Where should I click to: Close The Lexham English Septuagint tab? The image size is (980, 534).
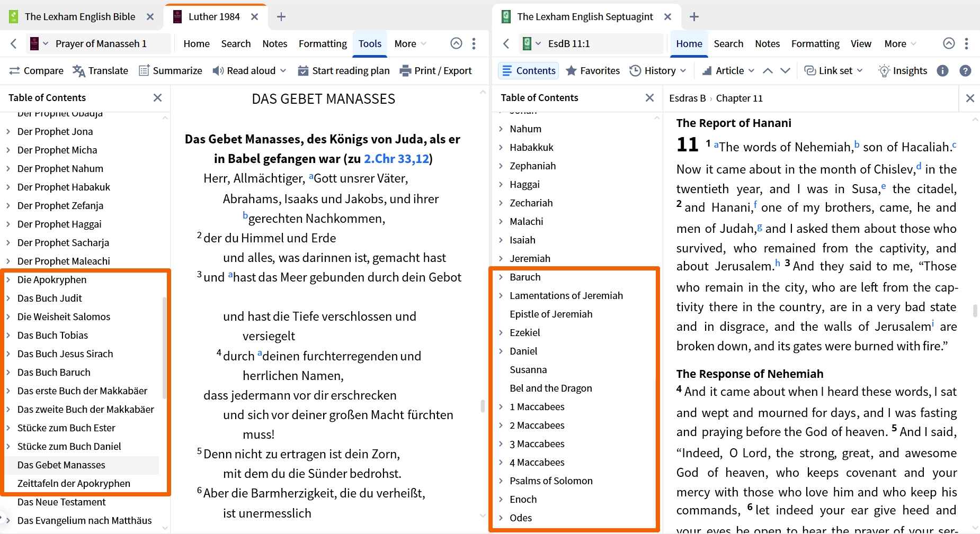click(667, 17)
